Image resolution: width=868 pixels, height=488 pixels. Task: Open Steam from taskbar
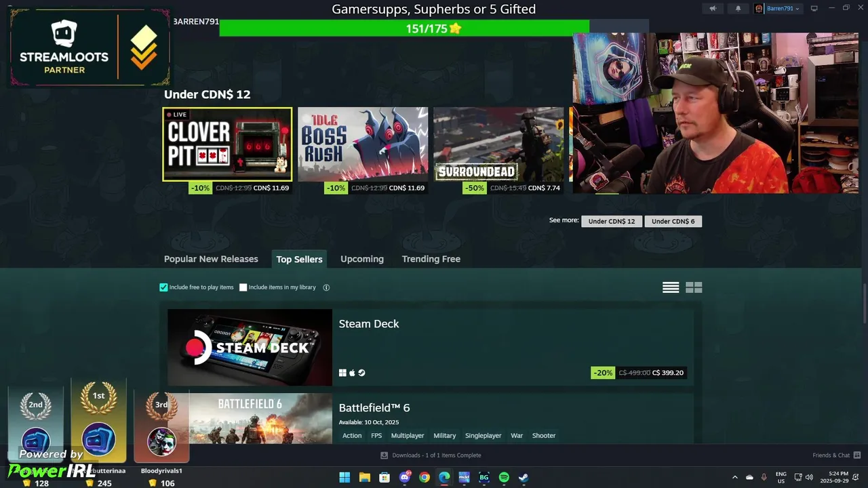[524, 477]
